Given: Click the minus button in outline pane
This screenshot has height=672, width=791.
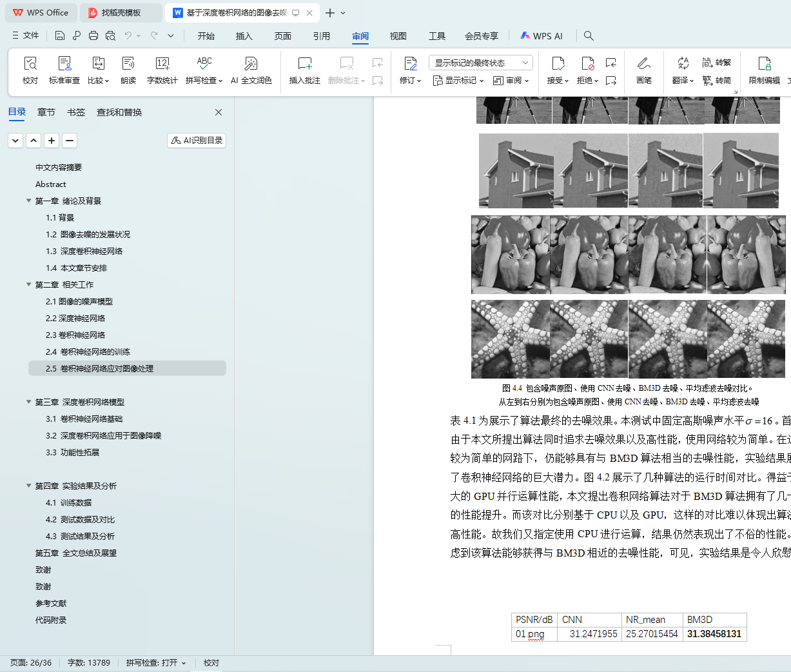Looking at the screenshot, I should (x=70, y=140).
